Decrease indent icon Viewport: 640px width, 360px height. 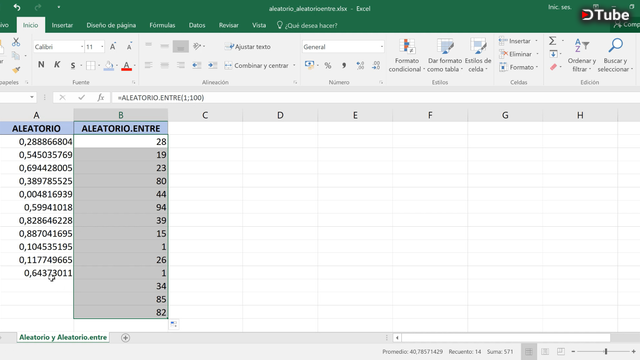click(197, 65)
